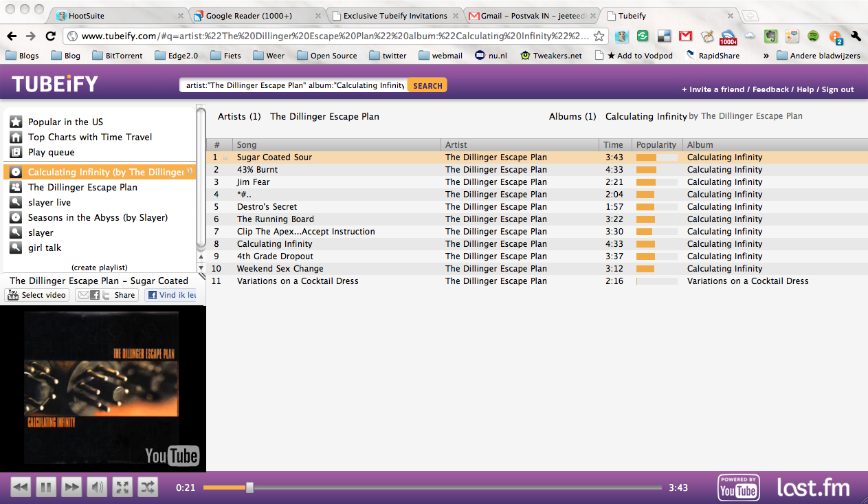Select The Dillinger Escape Plan sidebar item

pos(82,187)
